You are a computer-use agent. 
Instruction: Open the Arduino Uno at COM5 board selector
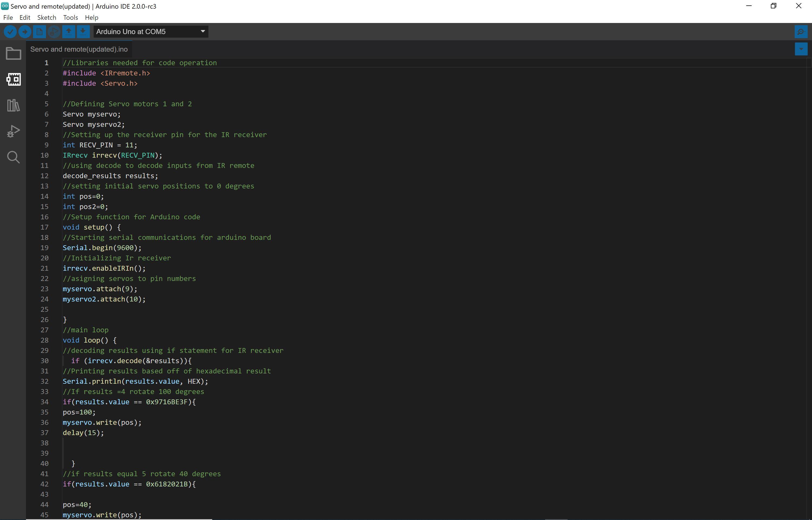coord(151,32)
